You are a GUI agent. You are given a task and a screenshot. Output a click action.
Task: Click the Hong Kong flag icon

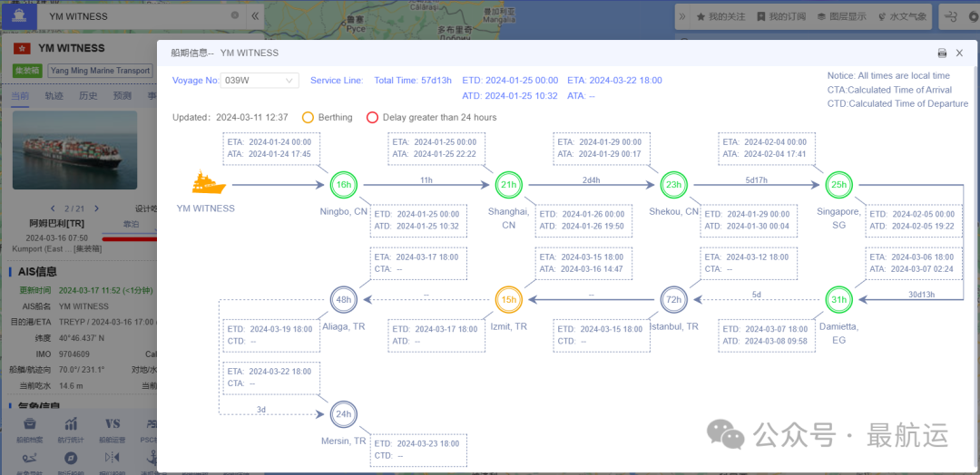pyautogui.click(x=22, y=48)
